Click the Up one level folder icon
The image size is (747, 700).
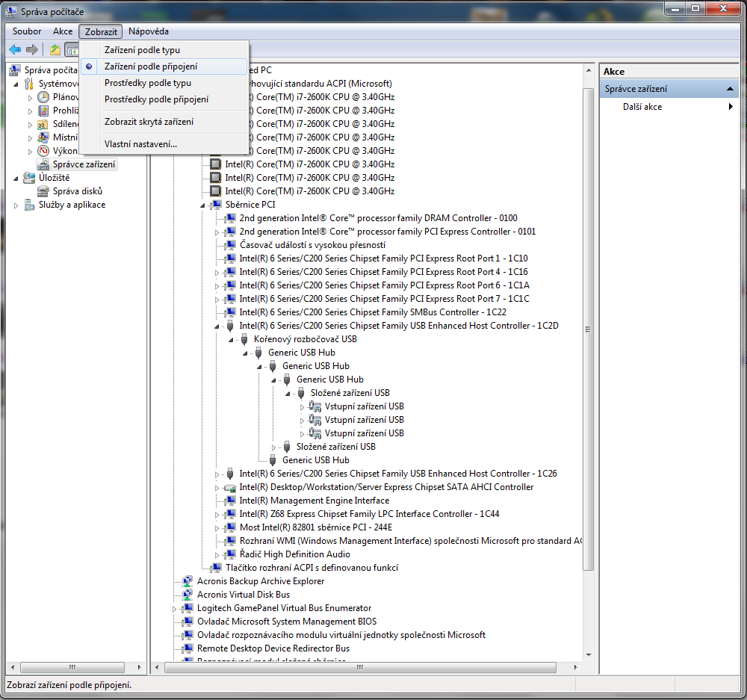coord(55,49)
